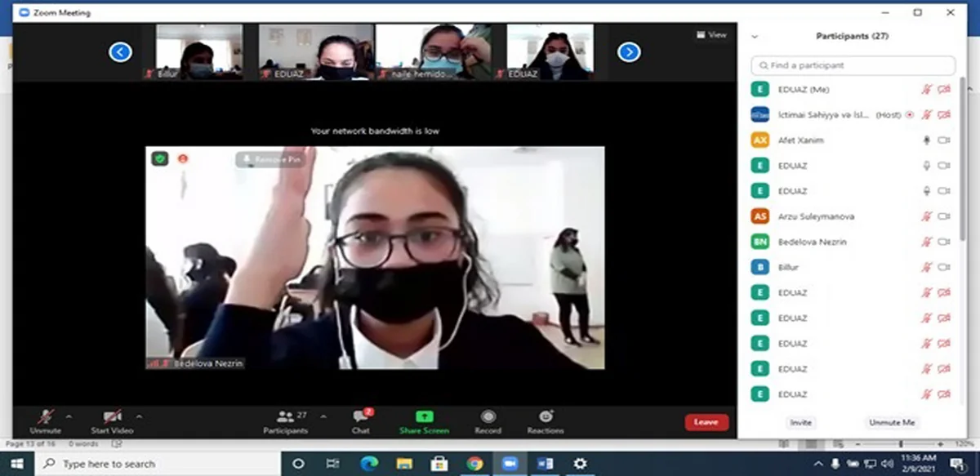Unmute your microphone
Viewport: 980px width, 476px height.
45,417
